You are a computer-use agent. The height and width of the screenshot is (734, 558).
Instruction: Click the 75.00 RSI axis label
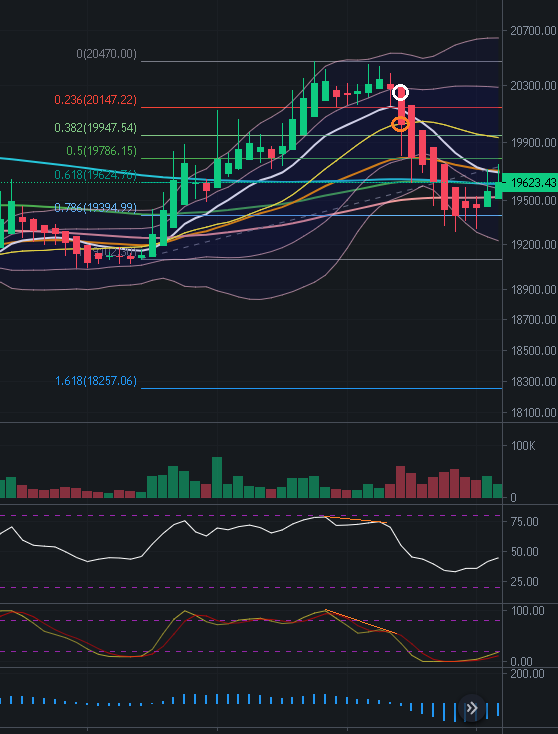click(524, 521)
